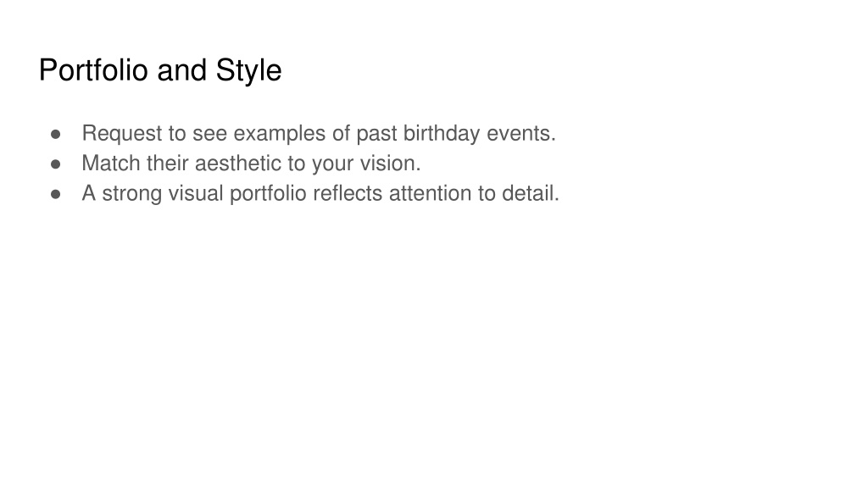This screenshot has height=488, width=868.
Task: Click the word "Portfolio" in the slide title
Action: 93,70
